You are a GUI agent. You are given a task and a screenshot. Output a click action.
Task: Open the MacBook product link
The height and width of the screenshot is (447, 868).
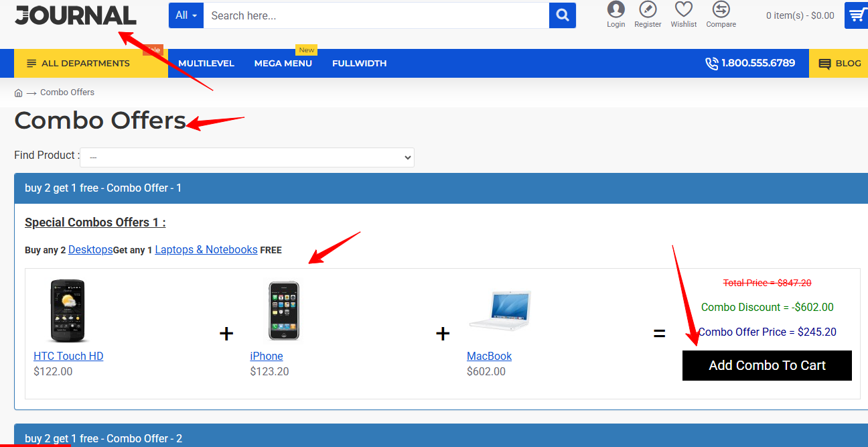tap(489, 356)
